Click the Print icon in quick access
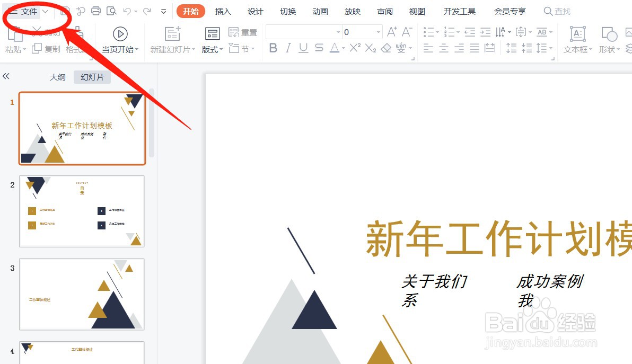 [x=96, y=11]
